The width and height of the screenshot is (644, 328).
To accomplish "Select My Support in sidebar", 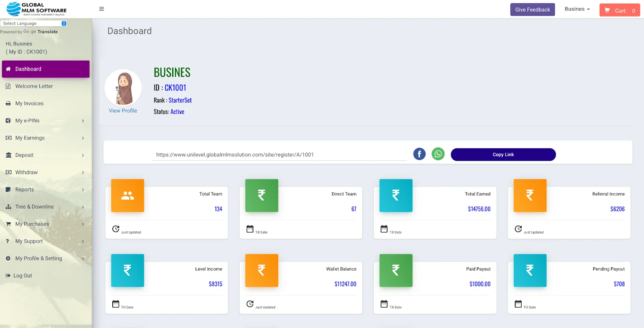I will coord(45,241).
